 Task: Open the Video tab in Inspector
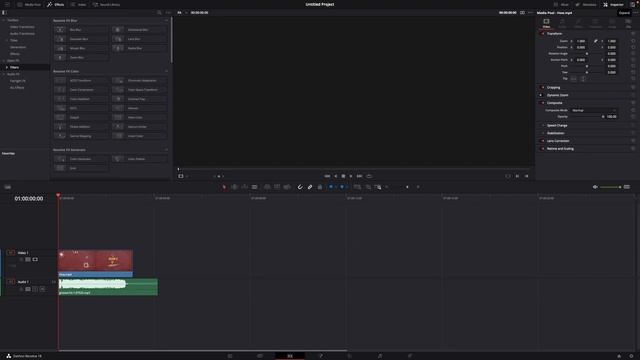[546, 23]
